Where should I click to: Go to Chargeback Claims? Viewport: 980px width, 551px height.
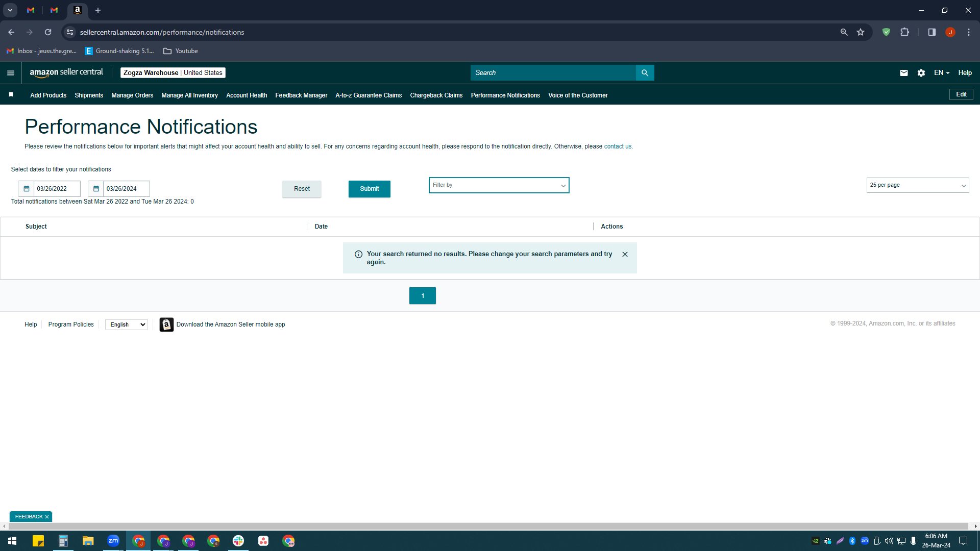[x=436, y=95]
